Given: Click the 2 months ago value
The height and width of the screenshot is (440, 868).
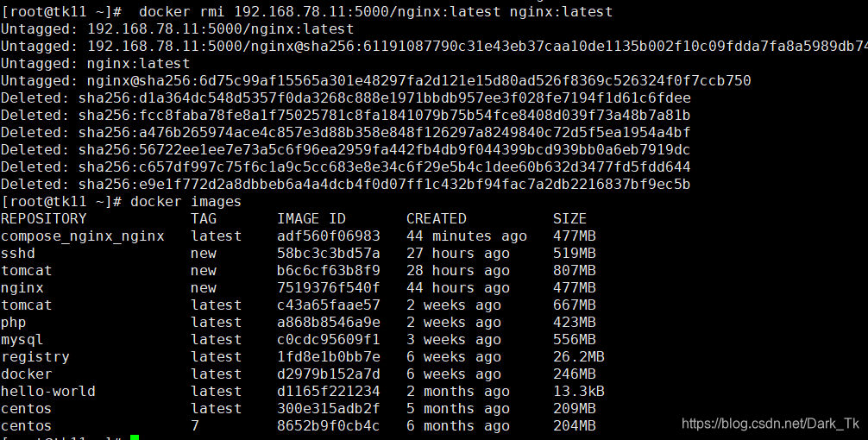Looking at the screenshot, I should tap(458, 392).
